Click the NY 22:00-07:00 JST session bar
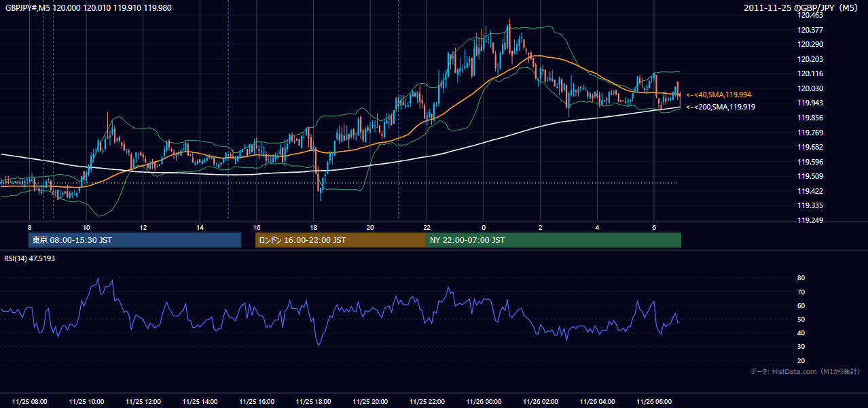This screenshot has height=408, width=868. 554,240
